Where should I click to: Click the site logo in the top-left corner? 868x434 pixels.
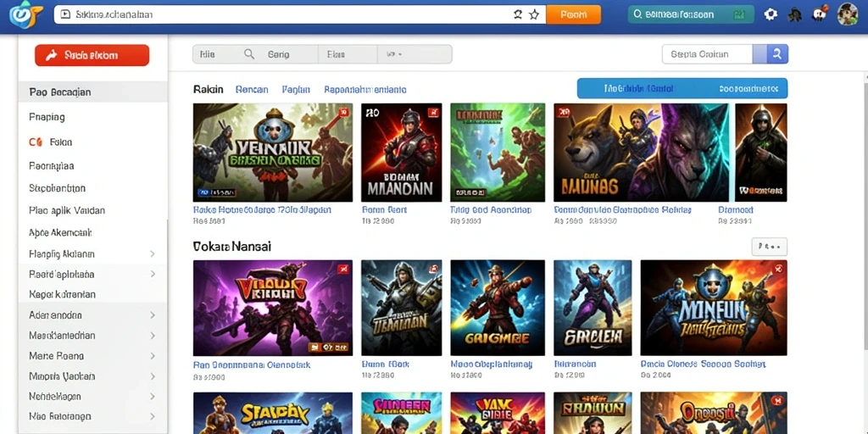(25, 15)
